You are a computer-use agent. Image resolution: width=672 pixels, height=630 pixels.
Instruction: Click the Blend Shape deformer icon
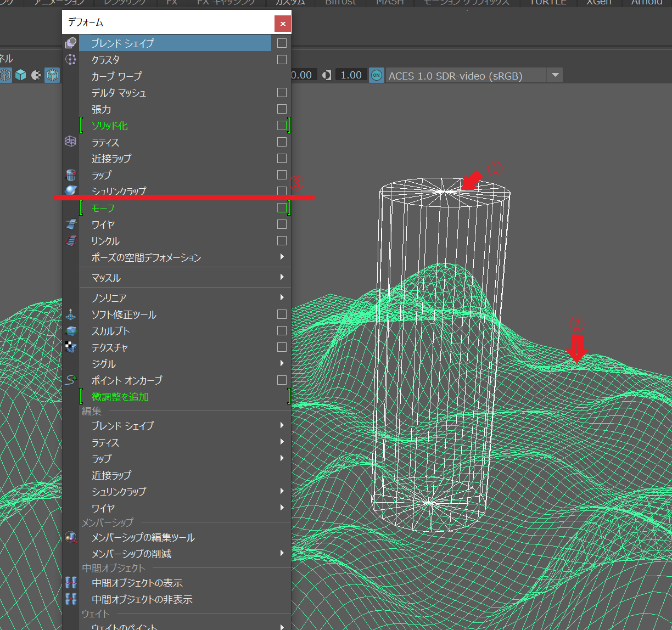pos(70,43)
